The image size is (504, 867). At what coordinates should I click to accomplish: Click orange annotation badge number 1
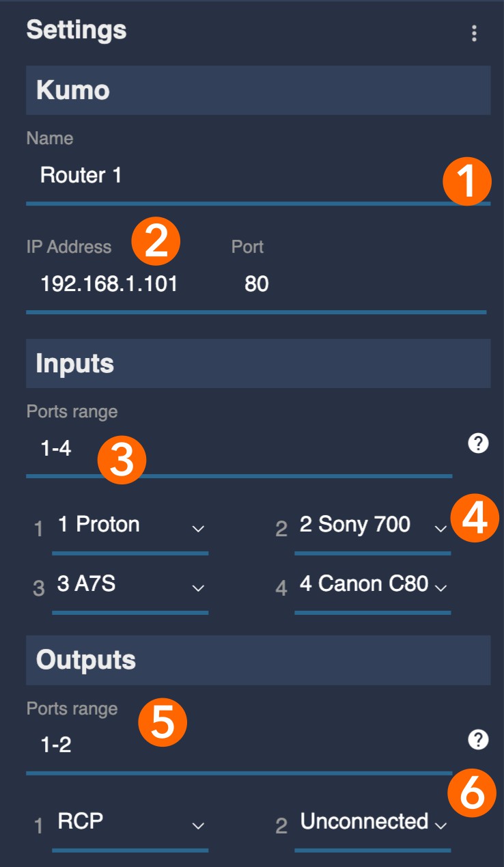click(x=466, y=182)
